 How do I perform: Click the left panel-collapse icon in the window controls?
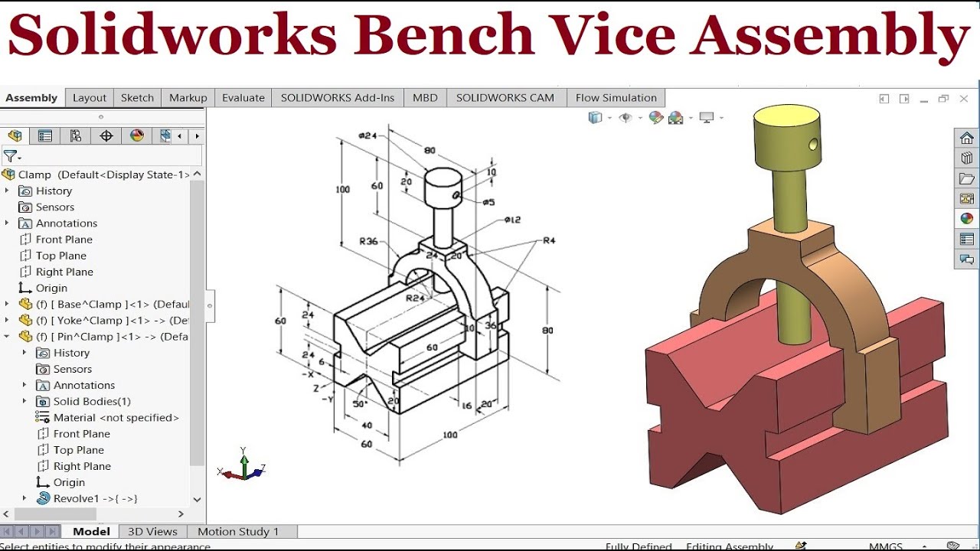884,99
